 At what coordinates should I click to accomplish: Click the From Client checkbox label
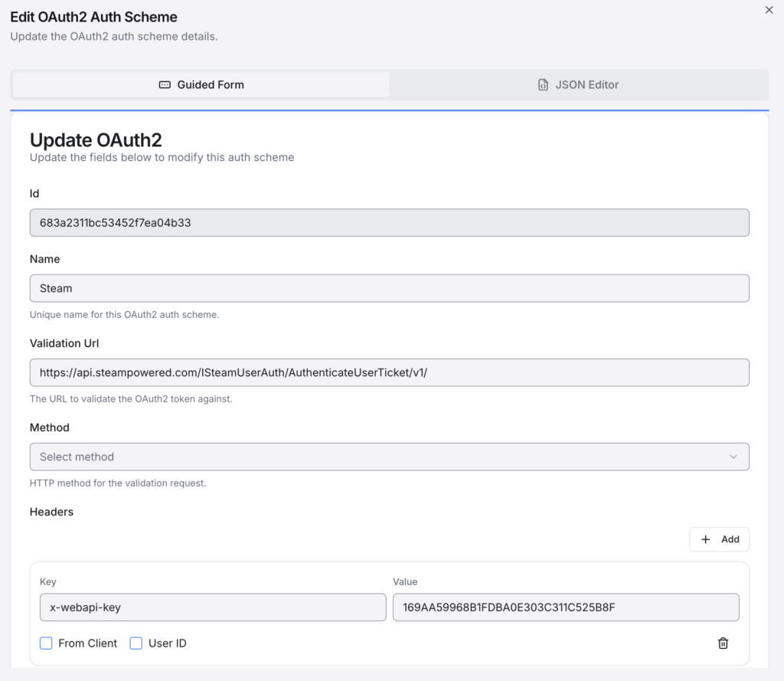pyautogui.click(x=88, y=643)
